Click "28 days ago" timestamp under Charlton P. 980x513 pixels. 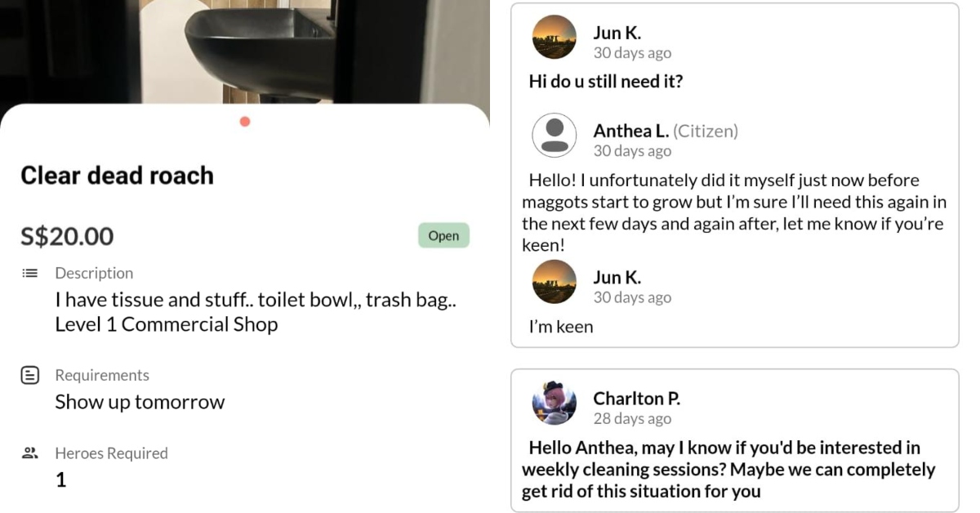(632, 419)
